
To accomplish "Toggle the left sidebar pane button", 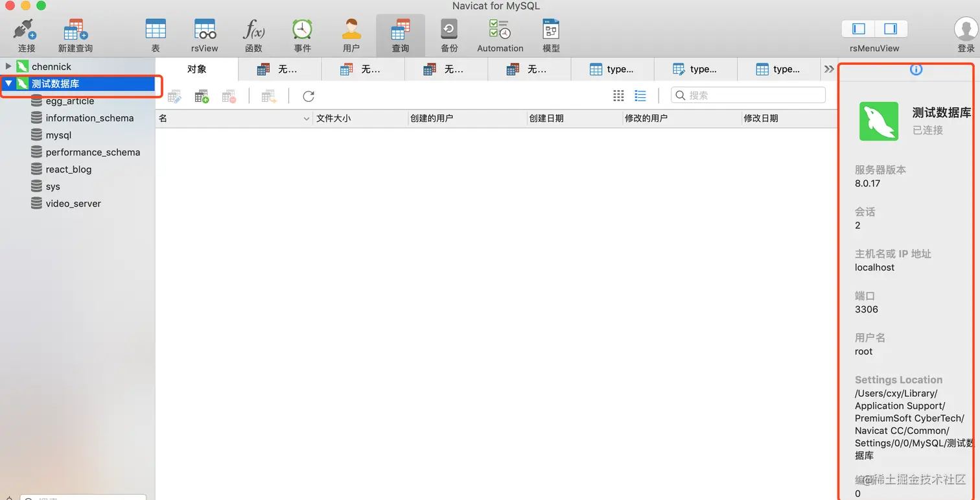I will pos(858,29).
